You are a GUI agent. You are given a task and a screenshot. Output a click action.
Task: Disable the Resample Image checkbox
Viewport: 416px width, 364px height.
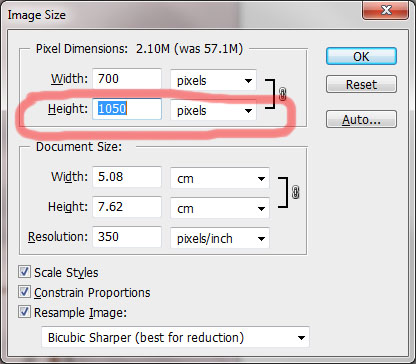tap(24, 312)
